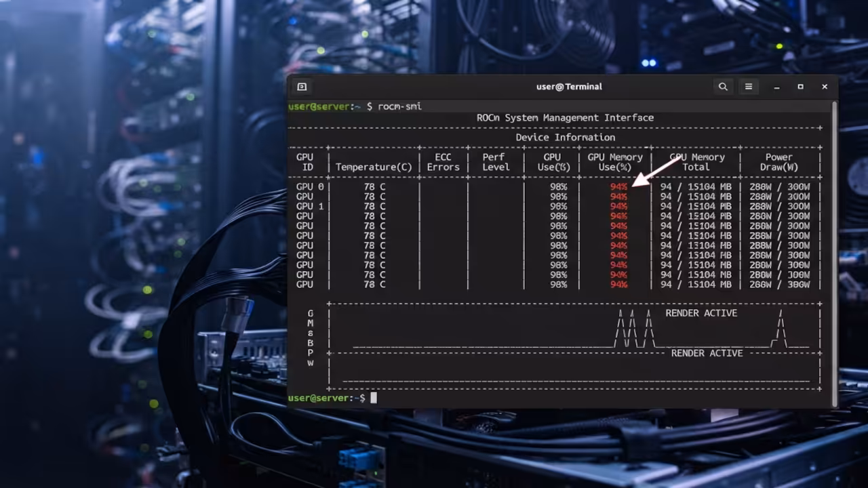Click the 98% GPU use in GPU 1 row
The height and width of the screenshot is (488, 868).
tap(558, 207)
